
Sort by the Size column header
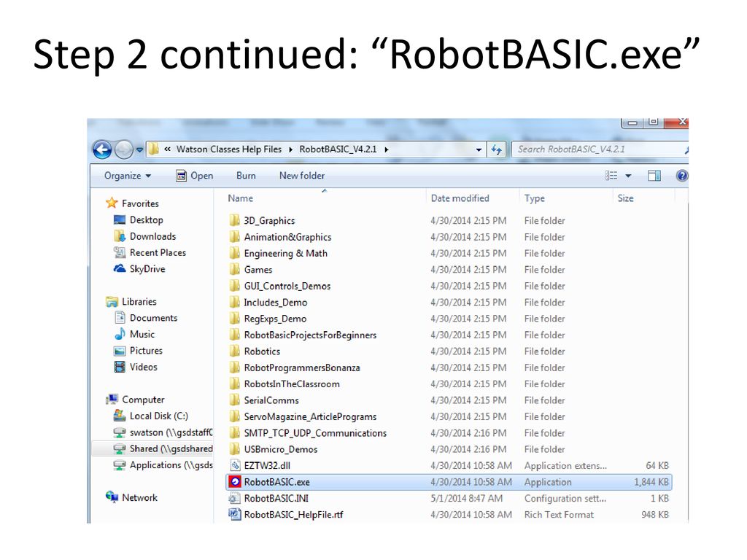(625, 198)
